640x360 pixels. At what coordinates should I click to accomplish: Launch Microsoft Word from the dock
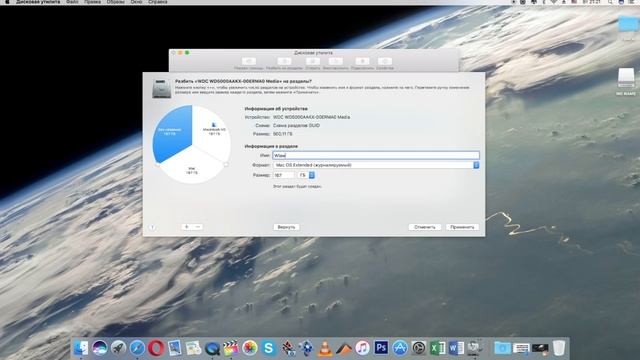pyautogui.click(x=456, y=348)
